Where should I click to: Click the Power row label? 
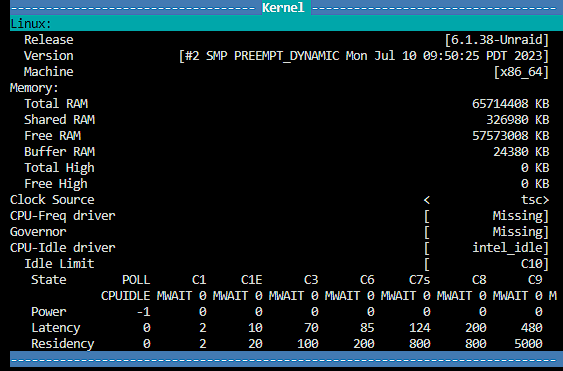click(x=49, y=311)
